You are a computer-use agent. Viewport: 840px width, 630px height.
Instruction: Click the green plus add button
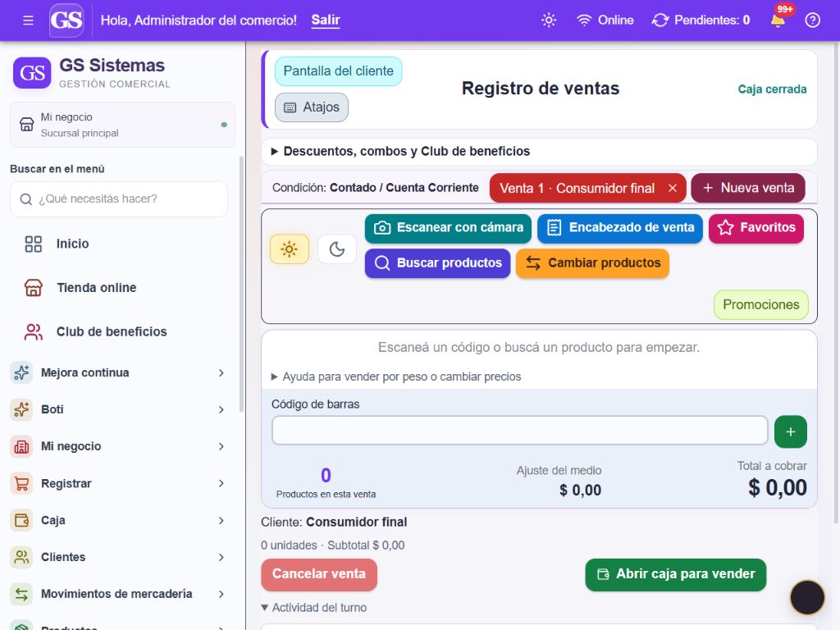[791, 431]
